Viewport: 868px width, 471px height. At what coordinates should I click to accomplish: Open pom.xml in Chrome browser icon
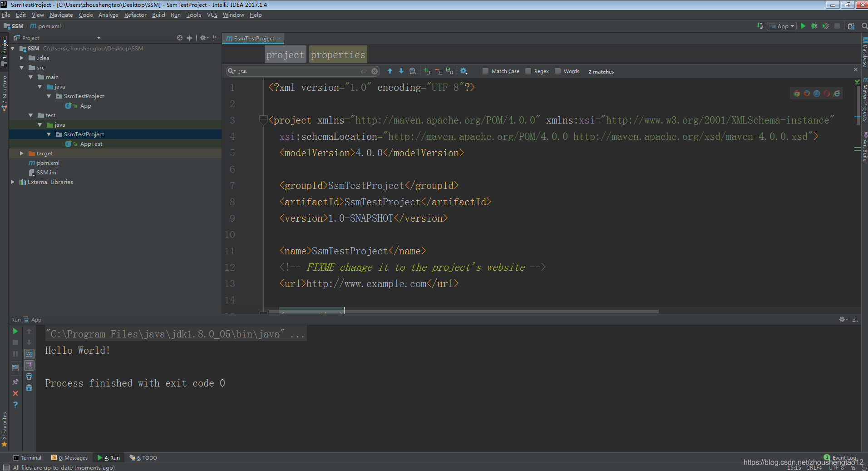[x=797, y=94]
